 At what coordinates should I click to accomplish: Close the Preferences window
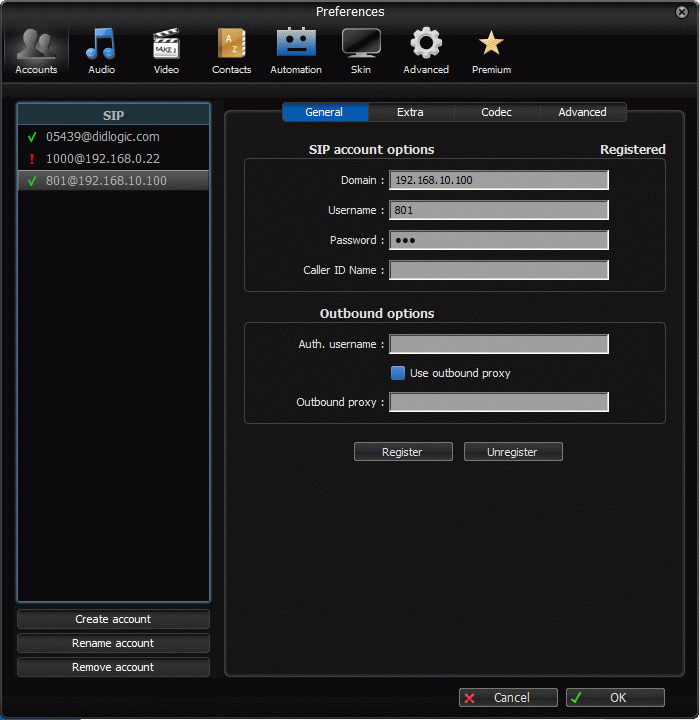[682, 11]
